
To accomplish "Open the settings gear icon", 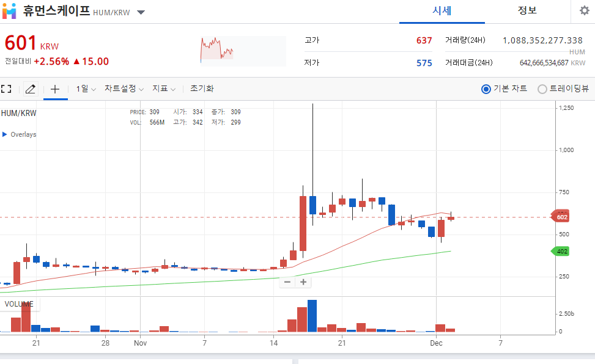I will pos(585,10).
